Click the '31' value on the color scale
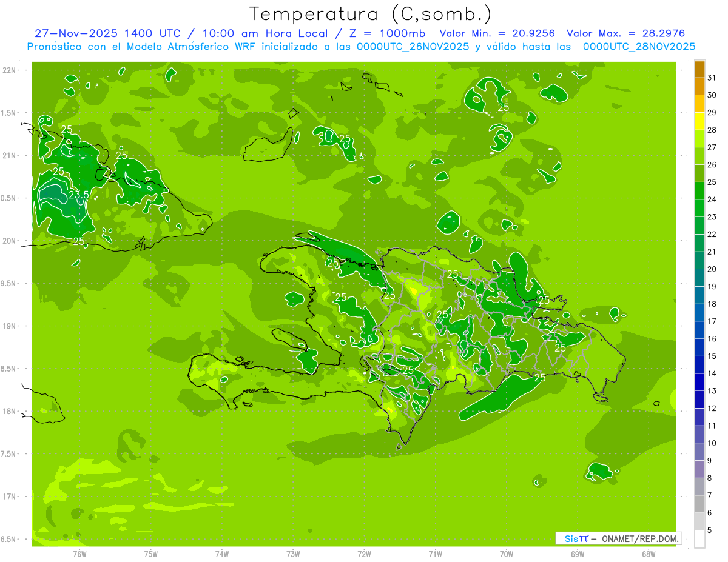 click(x=712, y=78)
